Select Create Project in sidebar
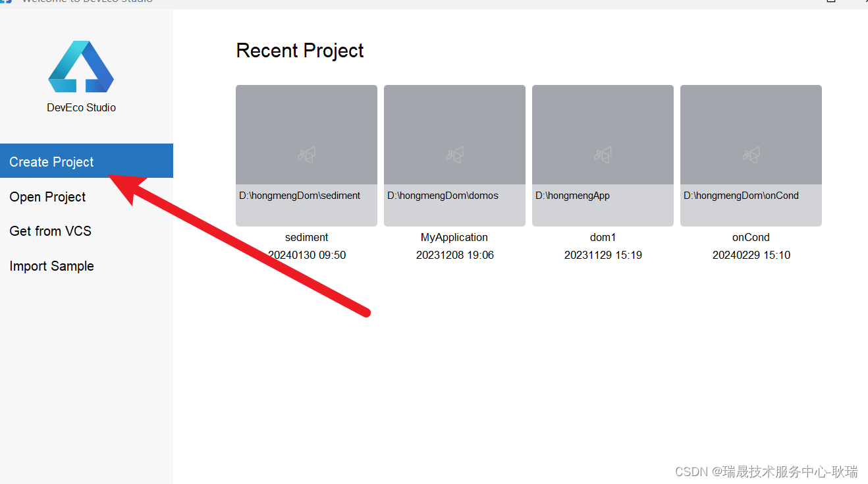 pyautogui.click(x=86, y=161)
